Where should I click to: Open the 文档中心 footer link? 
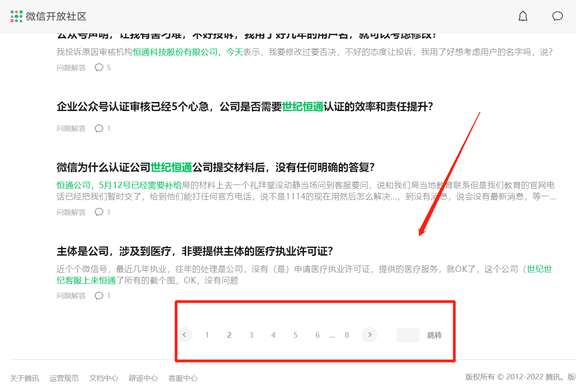[104, 378]
